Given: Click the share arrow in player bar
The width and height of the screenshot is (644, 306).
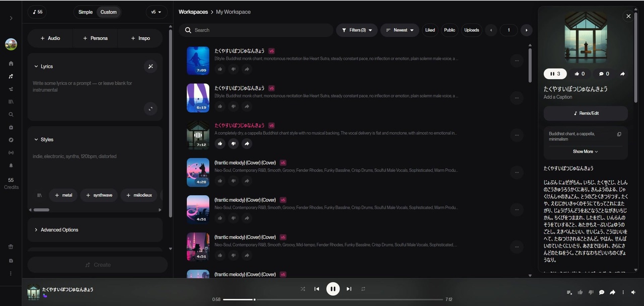Looking at the screenshot, I should point(612,292).
